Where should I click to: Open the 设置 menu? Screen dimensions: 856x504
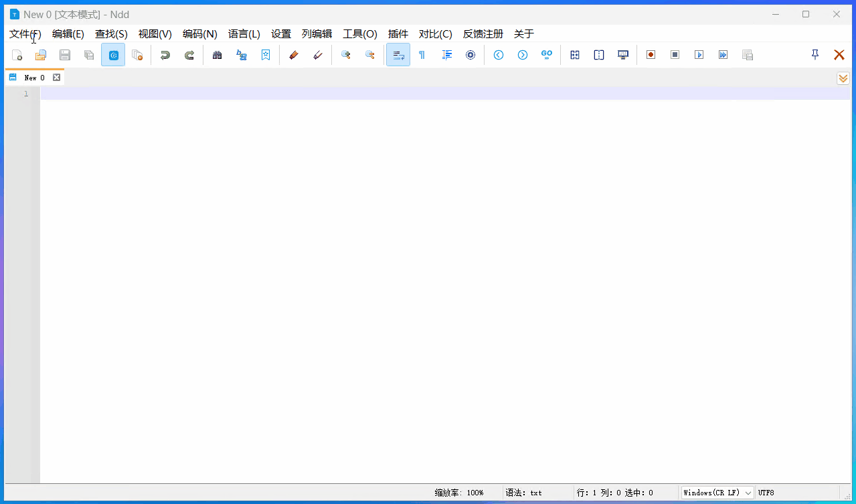281,34
